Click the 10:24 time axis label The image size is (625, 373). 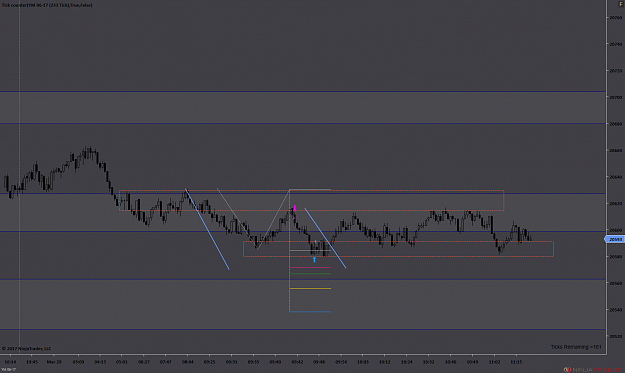[x=407, y=362]
